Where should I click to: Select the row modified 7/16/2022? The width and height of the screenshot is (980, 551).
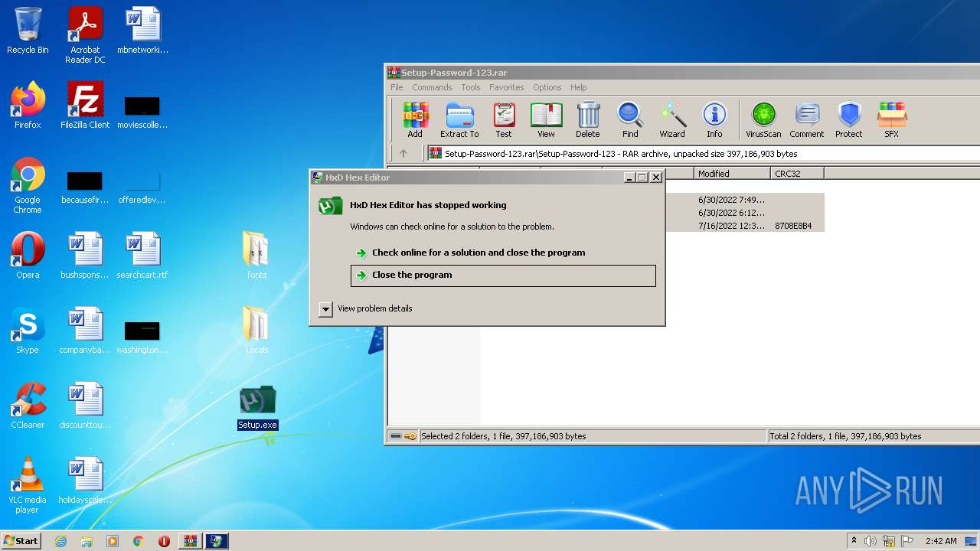click(x=745, y=226)
